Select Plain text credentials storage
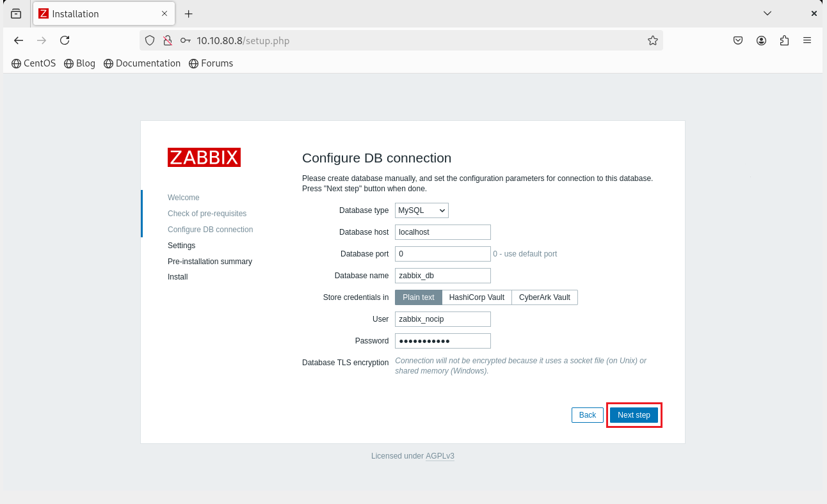 tap(419, 297)
